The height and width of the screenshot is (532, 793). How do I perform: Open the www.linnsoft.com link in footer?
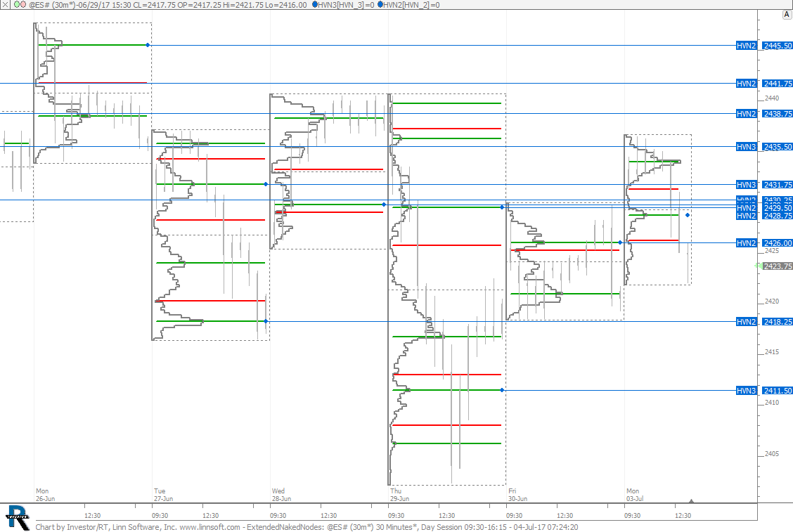click(x=210, y=526)
